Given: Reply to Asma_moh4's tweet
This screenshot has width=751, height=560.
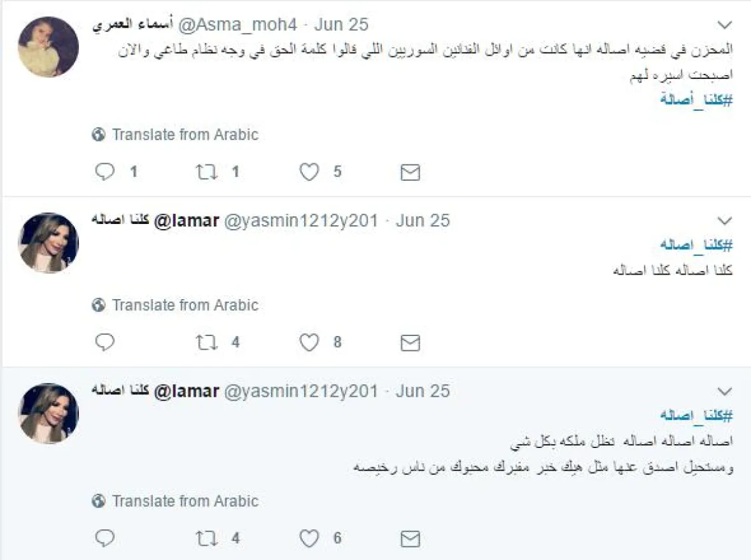Looking at the screenshot, I should tap(105, 172).
